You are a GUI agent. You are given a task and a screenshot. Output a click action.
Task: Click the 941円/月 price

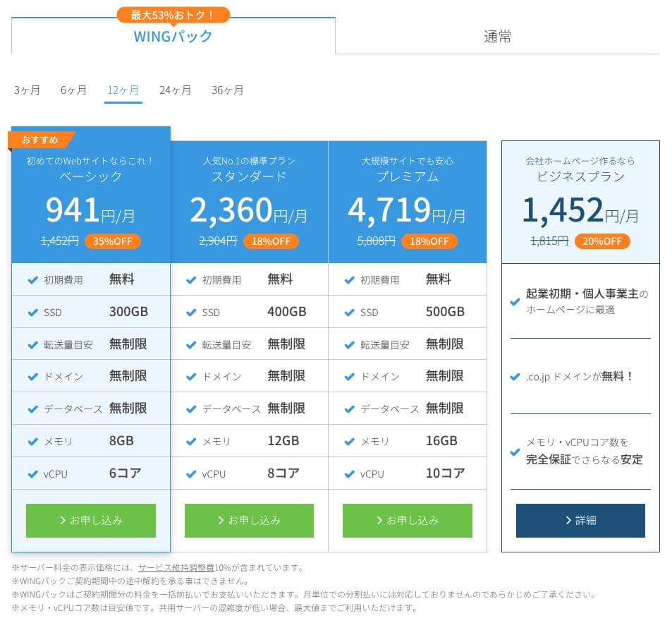click(90, 210)
